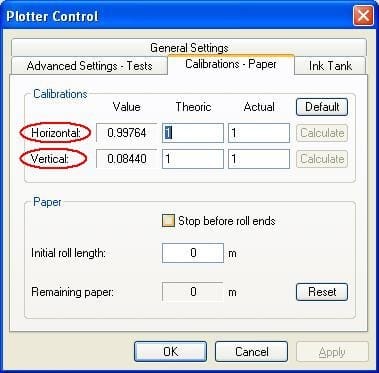Click the Horizontal Actual input field

pos(259,133)
